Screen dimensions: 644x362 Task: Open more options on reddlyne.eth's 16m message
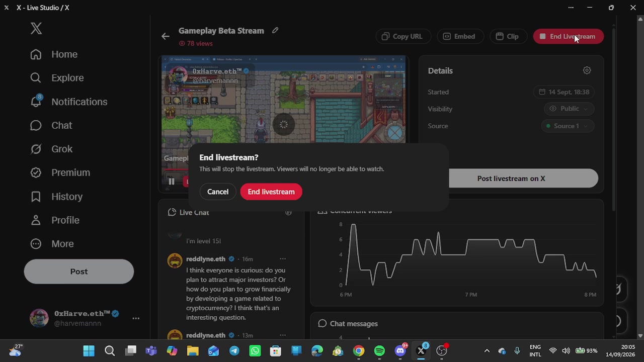[x=283, y=259]
